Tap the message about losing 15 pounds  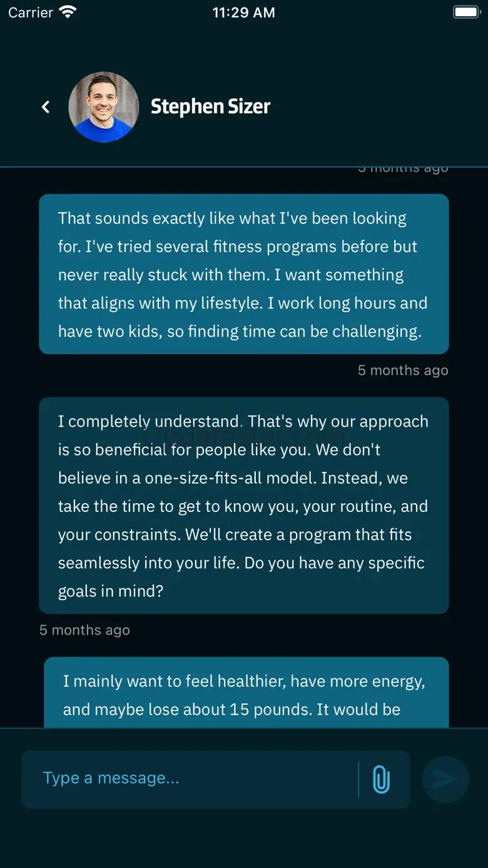click(x=247, y=695)
